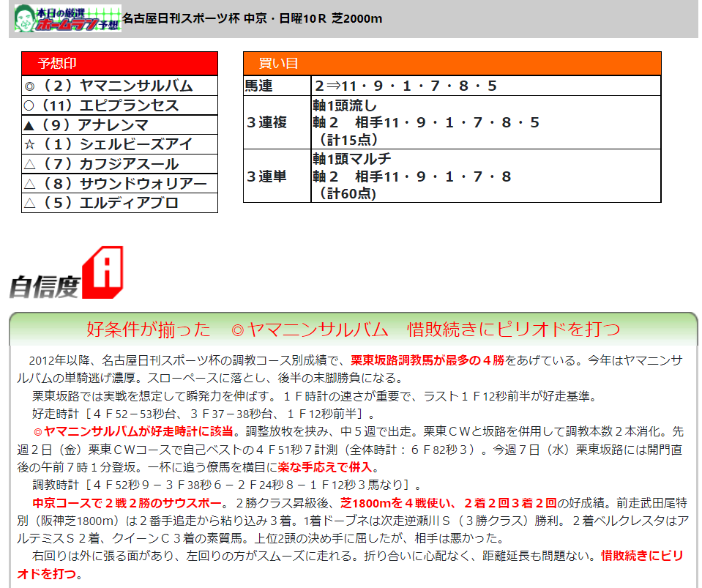Click the red text 2着2回3着2回
702x588 pixels.
click(510, 503)
